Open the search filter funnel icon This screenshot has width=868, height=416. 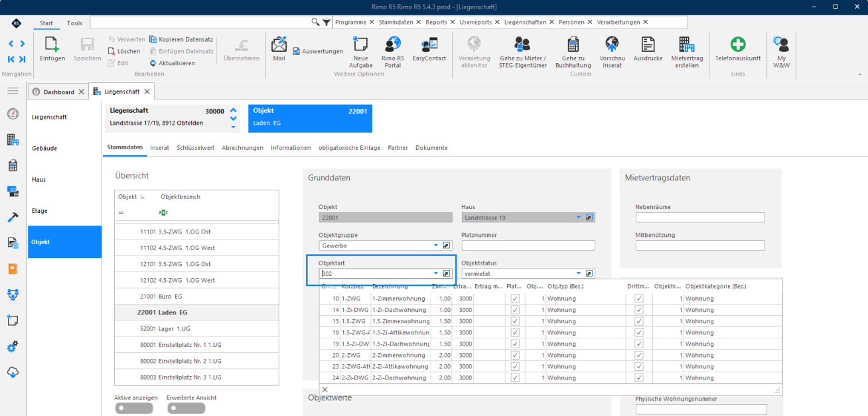[x=326, y=22]
